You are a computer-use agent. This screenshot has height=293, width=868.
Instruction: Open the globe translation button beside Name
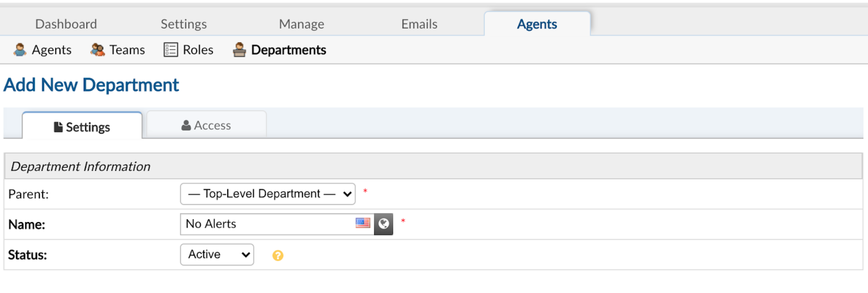pos(384,224)
